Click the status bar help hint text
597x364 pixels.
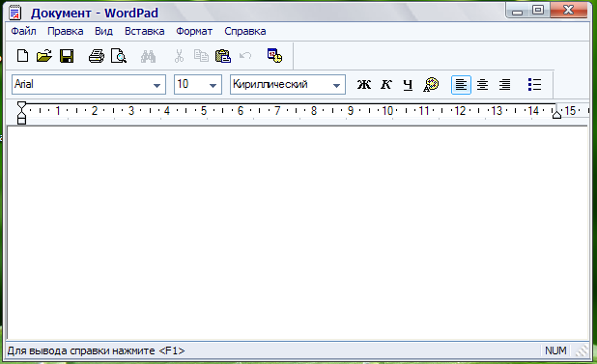(x=96, y=350)
